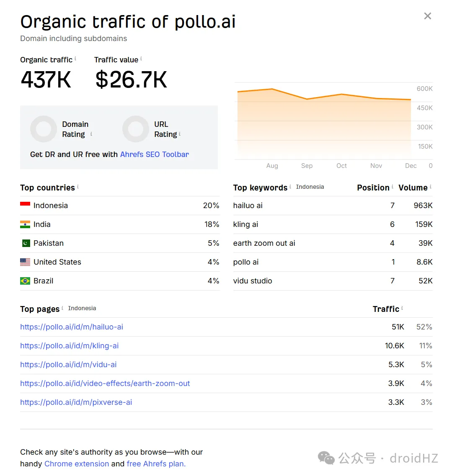Close the organic traffic popup
Image resolution: width=452 pixels, height=476 pixels.
[427, 16]
